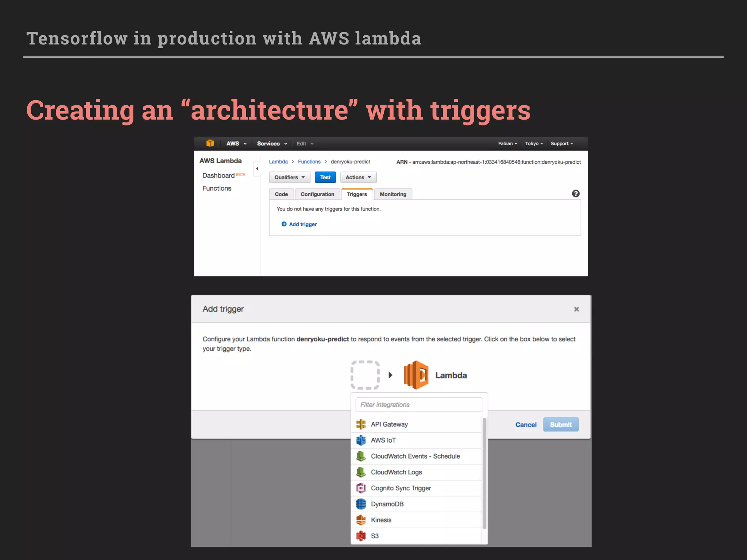747x560 pixels.
Task: Click the denryoku-predict breadcrumb text
Action: tap(350, 162)
